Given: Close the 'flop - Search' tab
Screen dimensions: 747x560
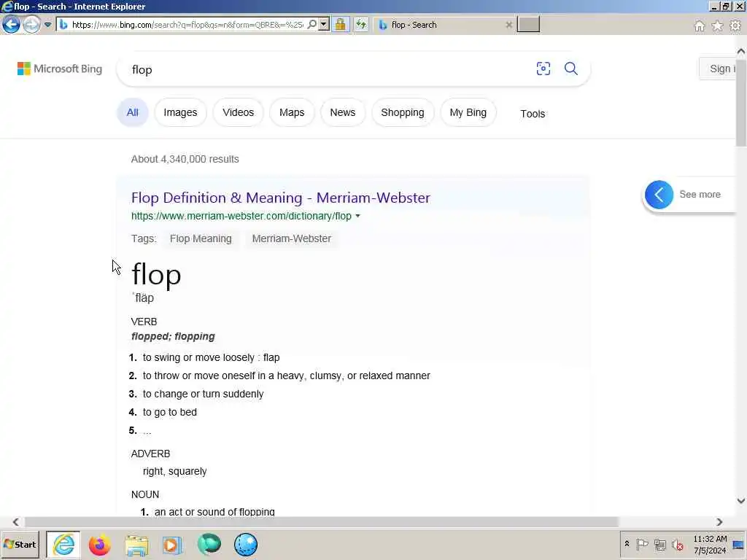Looking at the screenshot, I should coord(508,25).
